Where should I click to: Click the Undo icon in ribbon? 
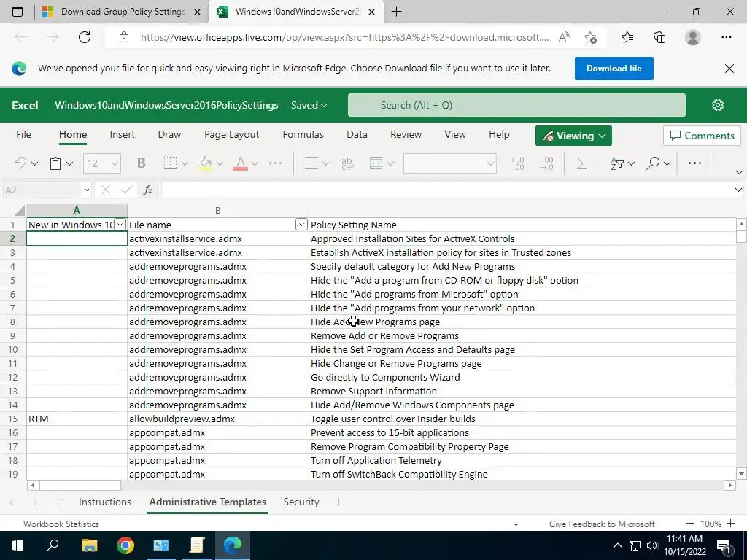20,163
